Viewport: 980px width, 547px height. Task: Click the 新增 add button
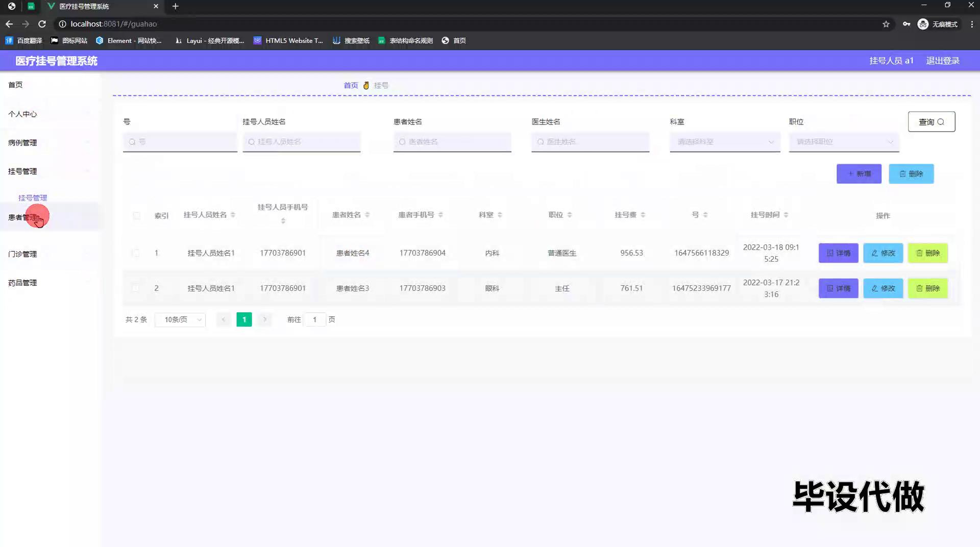pyautogui.click(x=859, y=174)
